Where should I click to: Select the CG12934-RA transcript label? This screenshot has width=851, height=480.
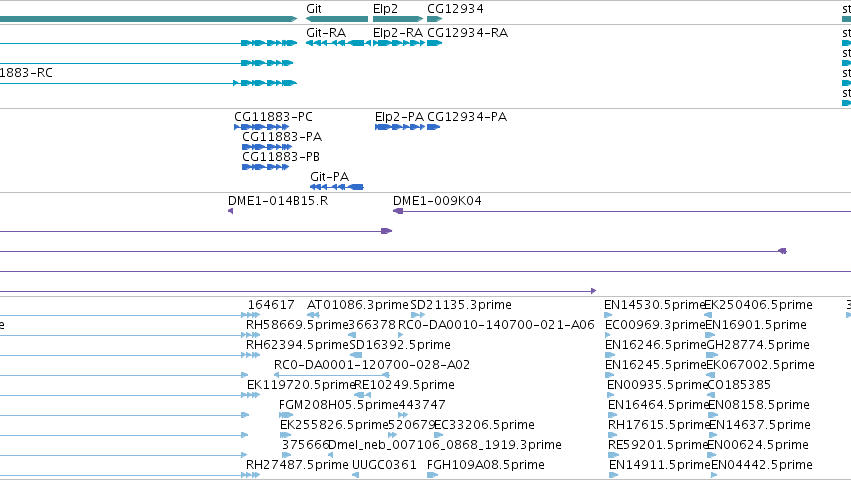pyautogui.click(x=467, y=33)
